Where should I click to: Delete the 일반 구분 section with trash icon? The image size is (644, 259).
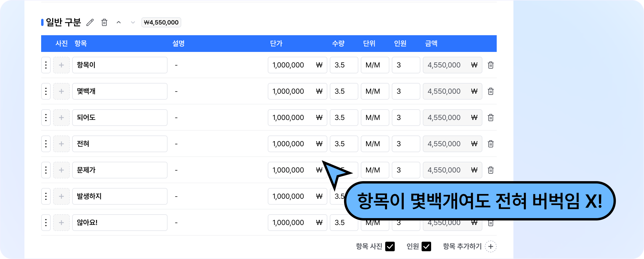click(104, 22)
